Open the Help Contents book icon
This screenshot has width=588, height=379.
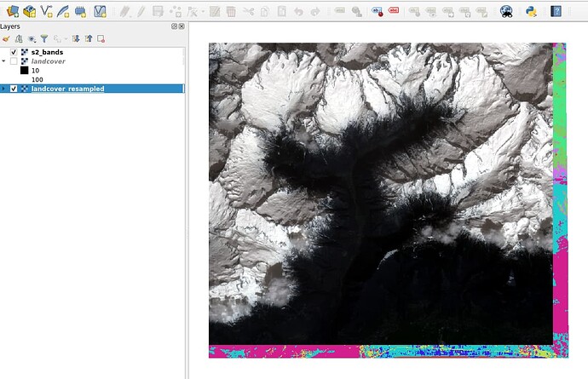click(x=556, y=11)
